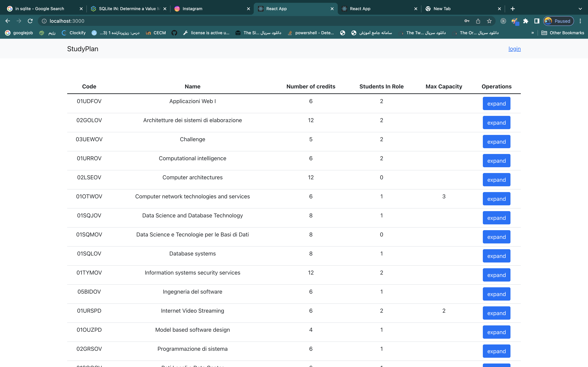Click the login link
This screenshot has height=367, width=588.
[514, 49]
